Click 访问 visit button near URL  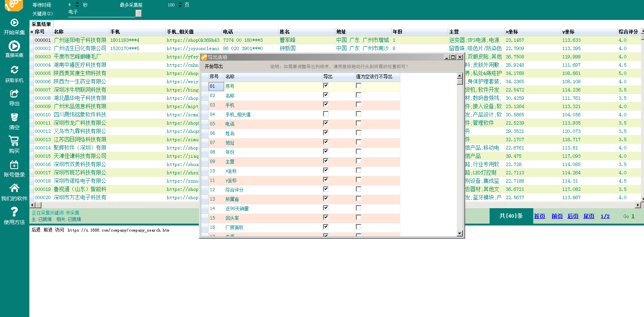(x=60, y=230)
